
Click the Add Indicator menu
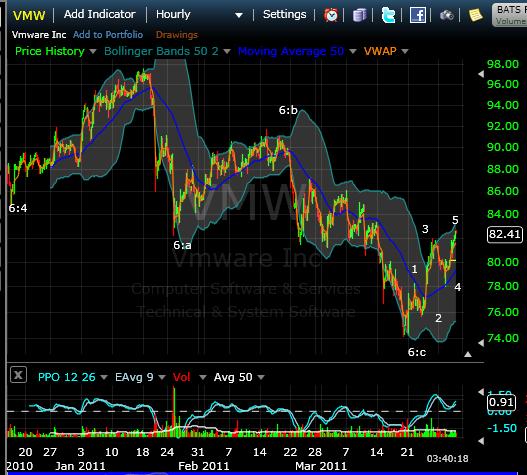tap(99, 14)
